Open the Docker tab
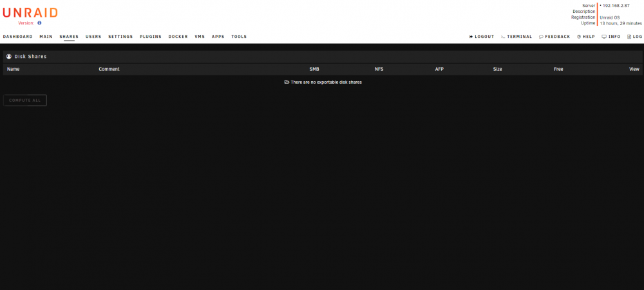This screenshot has width=644, height=290. (x=178, y=37)
